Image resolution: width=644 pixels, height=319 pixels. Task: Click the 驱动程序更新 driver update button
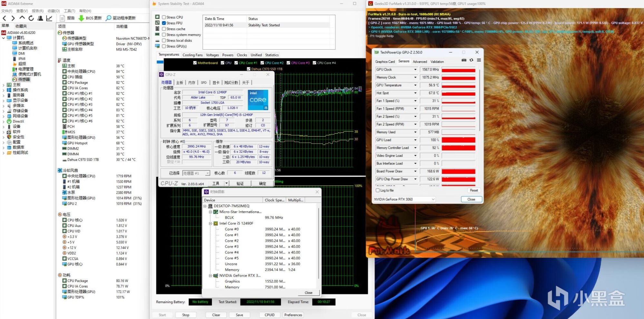pyautogui.click(x=121, y=18)
